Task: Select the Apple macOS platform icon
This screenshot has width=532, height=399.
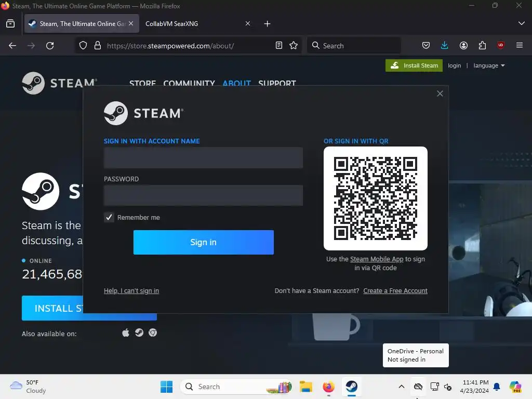Action: tap(126, 333)
